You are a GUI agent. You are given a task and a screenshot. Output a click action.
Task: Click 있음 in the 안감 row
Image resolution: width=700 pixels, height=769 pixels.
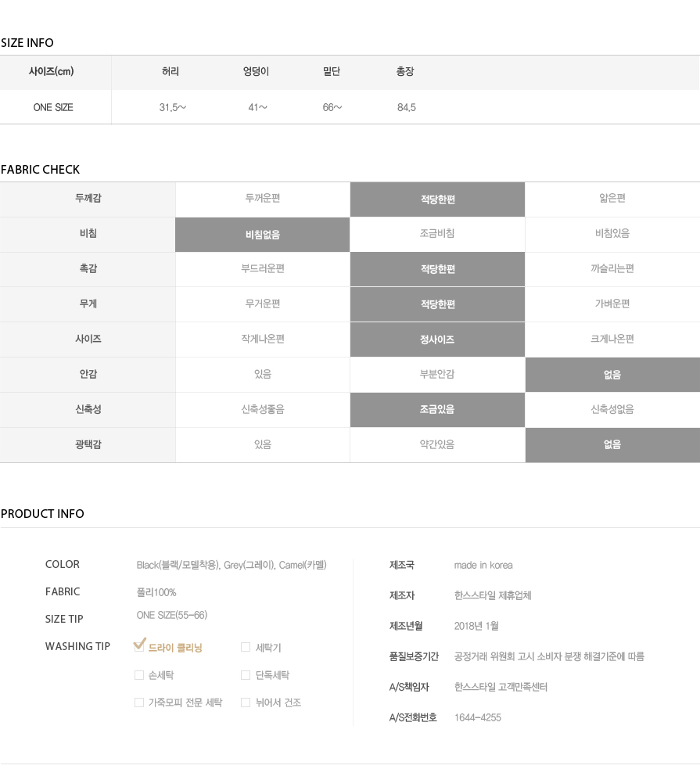click(x=263, y=374)
